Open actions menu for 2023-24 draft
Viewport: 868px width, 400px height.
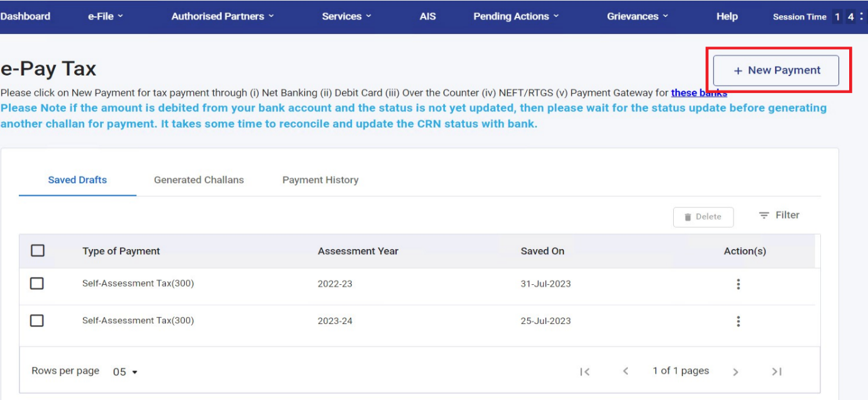(x=738, y=321)
